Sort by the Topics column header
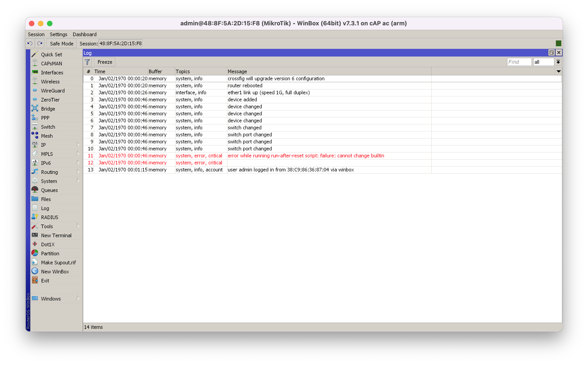 (x=201, y=71)
